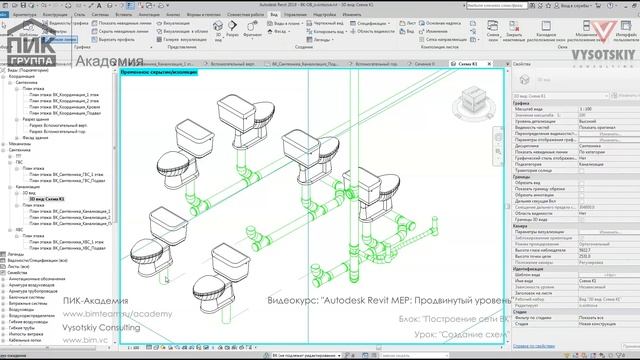The image size is (640, 360).
Task: Close the Схема К1 view tab
Action: 489,64
